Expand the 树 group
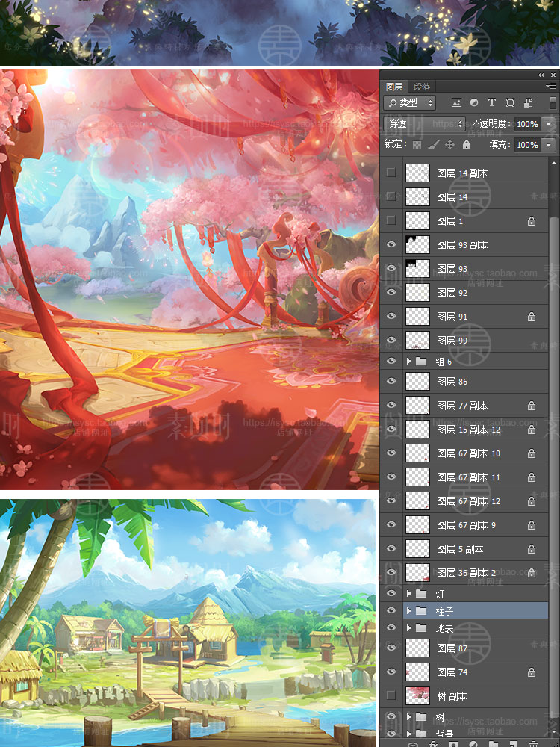Viewport: 560px width, 747px height. click(x=408, y=716)
